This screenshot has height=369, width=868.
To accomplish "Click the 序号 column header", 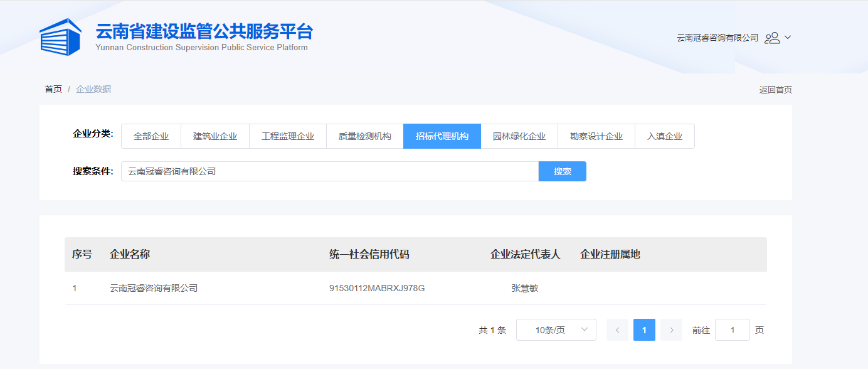I will click(82, 254).
